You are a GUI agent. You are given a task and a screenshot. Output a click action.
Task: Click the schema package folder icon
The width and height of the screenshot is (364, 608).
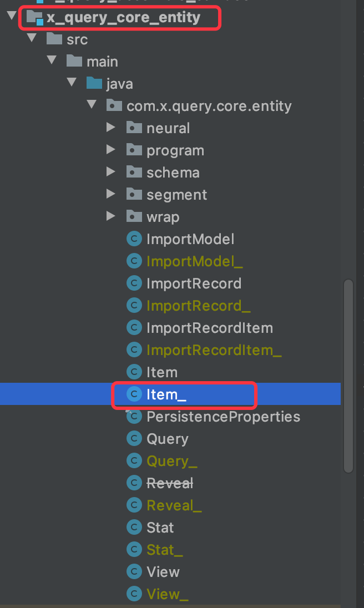(x=134, y=173)
